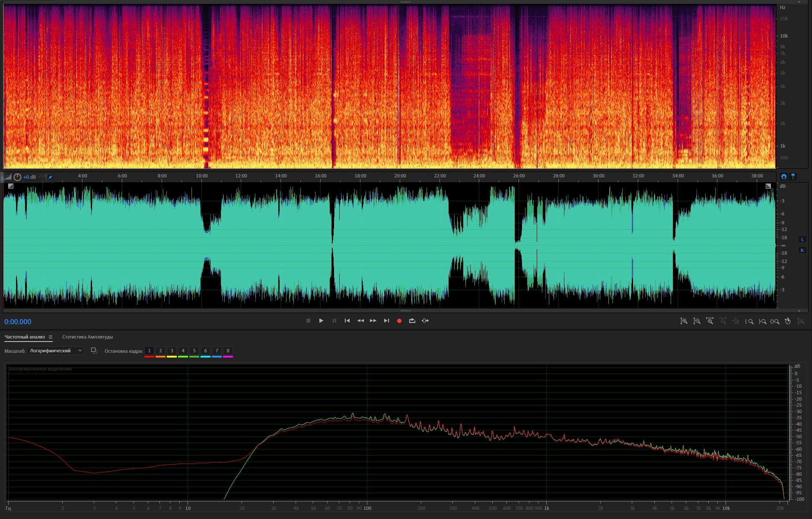This screenshot has width=812, height=519.
Task: Jump to the previous marker in transport
Action: pyautogui.click(x=347, y=321)
